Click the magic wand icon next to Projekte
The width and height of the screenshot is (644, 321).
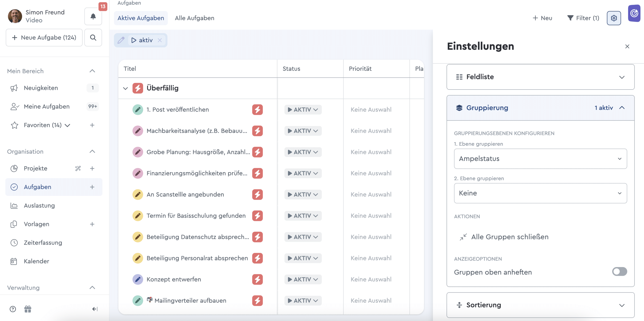(x=78, y=168)
